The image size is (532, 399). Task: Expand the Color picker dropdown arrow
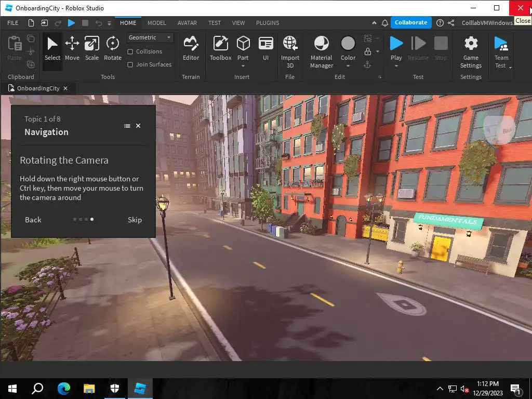pyautogui.click(x=348, y=66)
